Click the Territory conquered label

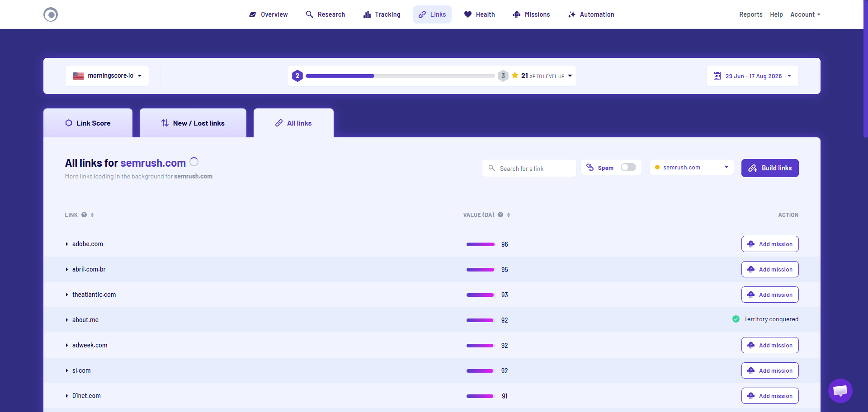771,319
